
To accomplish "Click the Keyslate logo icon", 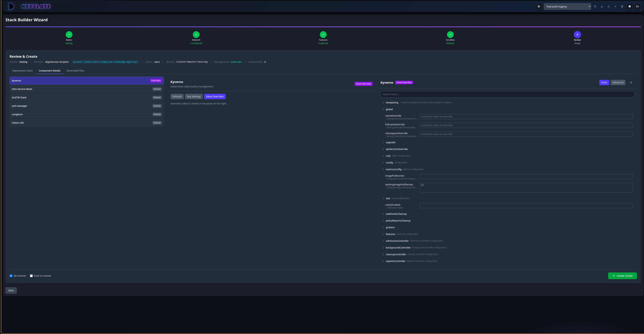I will point(11,6).
